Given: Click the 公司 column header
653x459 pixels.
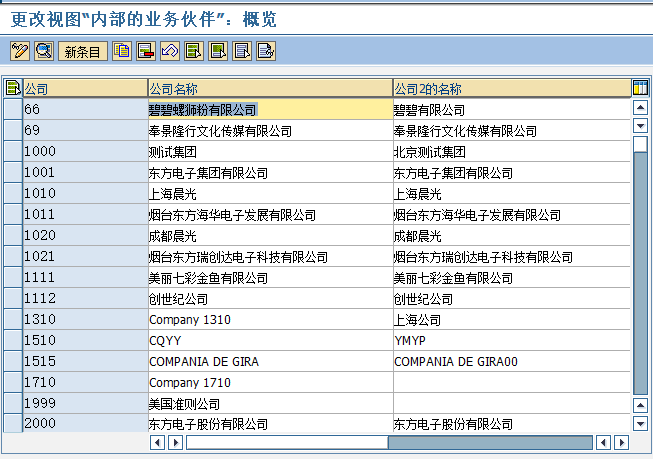Looking at the screenshot, I should click(85, 88).
